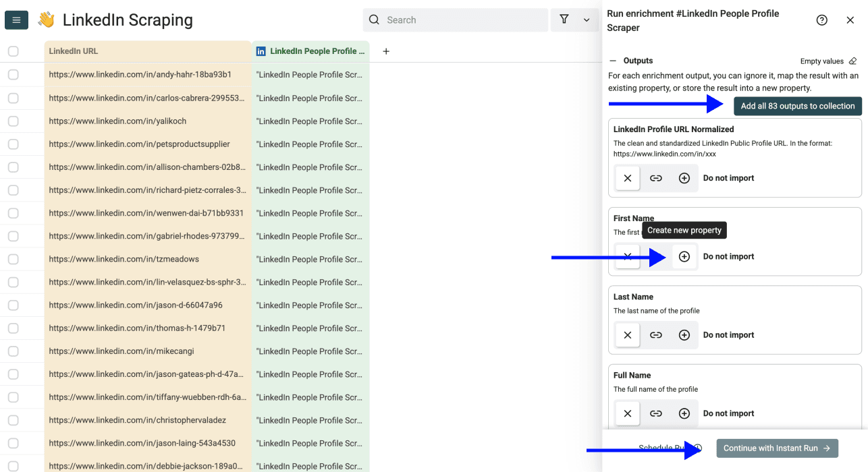Click Add all 83 outputs to collection

[797, 106]
